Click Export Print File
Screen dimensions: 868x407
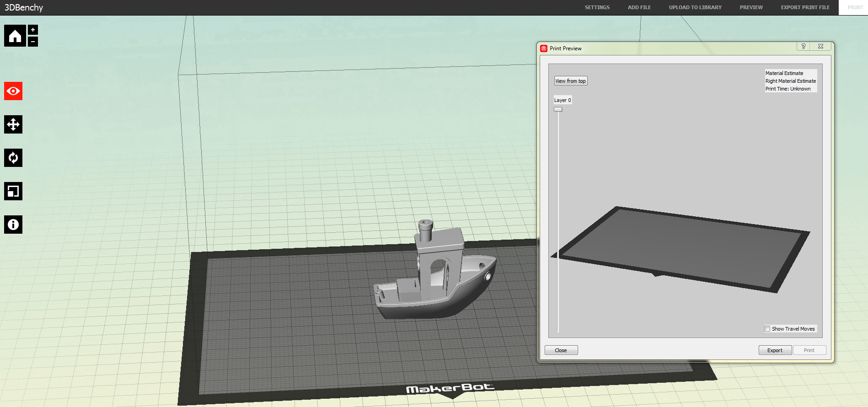(x=805, y=7)
